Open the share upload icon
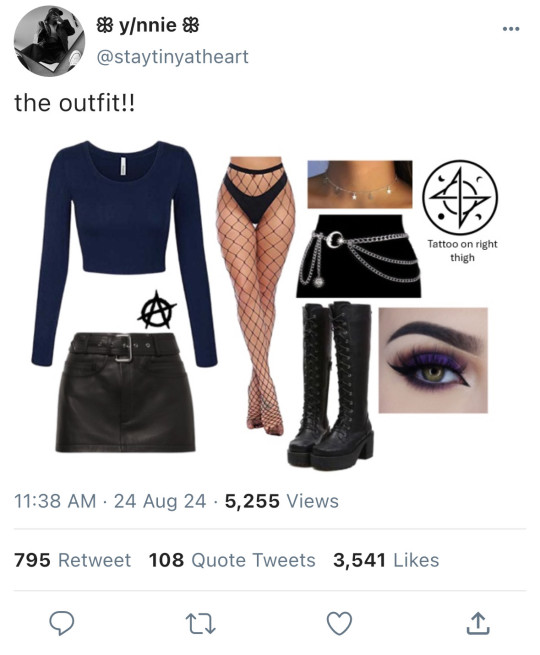The width and height of the screenshot is (540, 655). (x=477, y=623)
